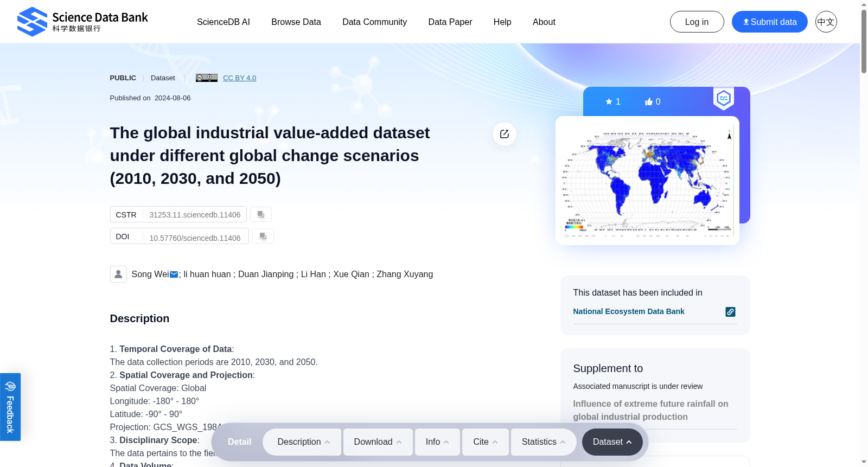The height and width of the screenshot is (467, 868).
Task: Open the world map dataset thumbnail
Action: (647, 181)
